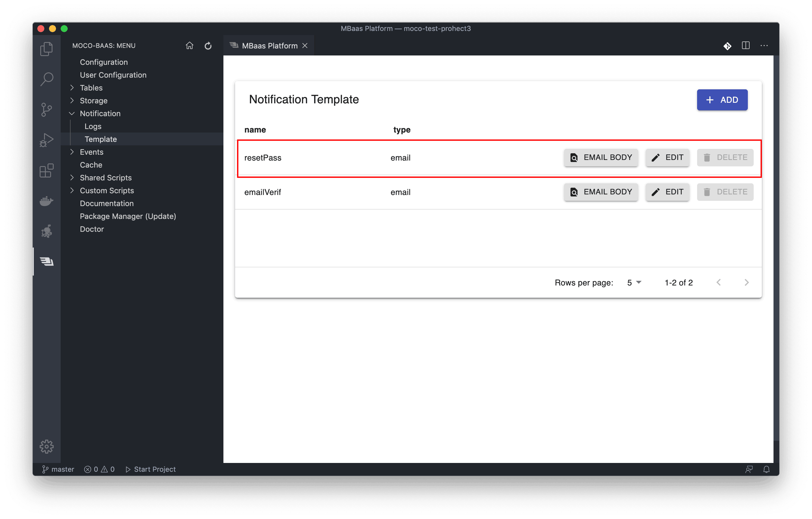Open the Docker whale icon

[47, 201]
